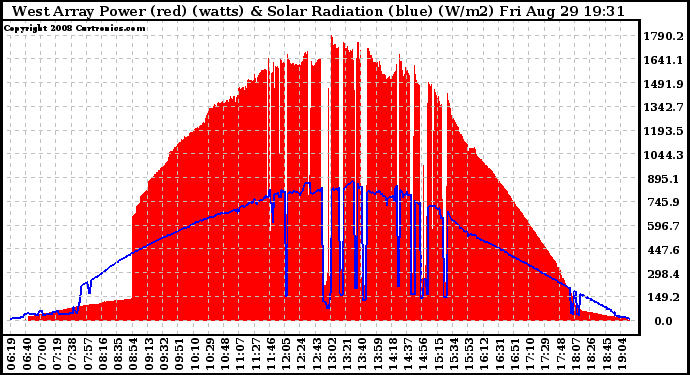690x375 pixels.
Task: Pick the '1044.3' y-axis label
Action: coord(664,155)
